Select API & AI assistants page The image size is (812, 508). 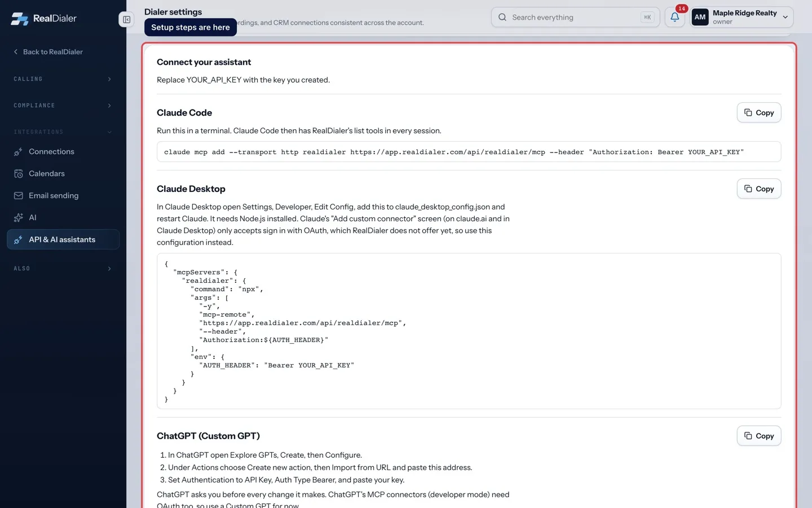(63, 239)
